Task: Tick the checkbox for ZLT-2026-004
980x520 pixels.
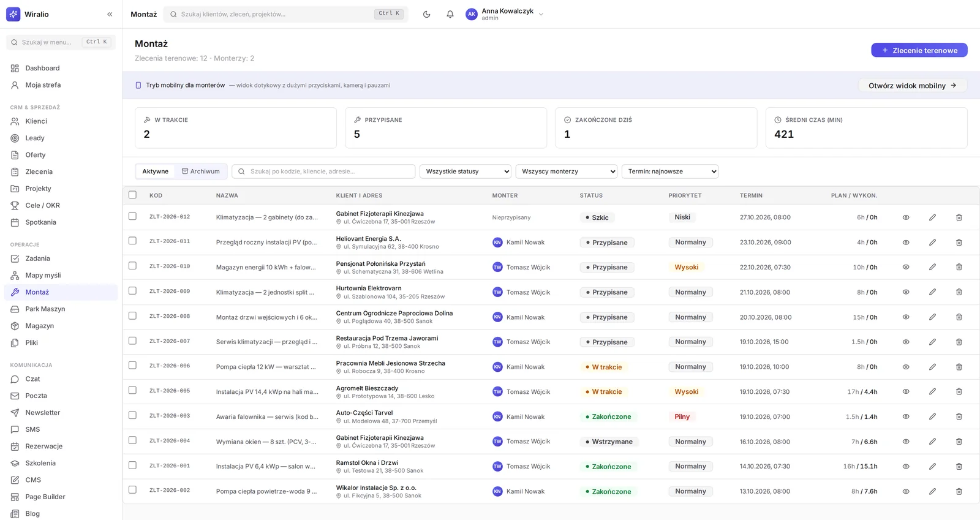Action: [132, 440]
